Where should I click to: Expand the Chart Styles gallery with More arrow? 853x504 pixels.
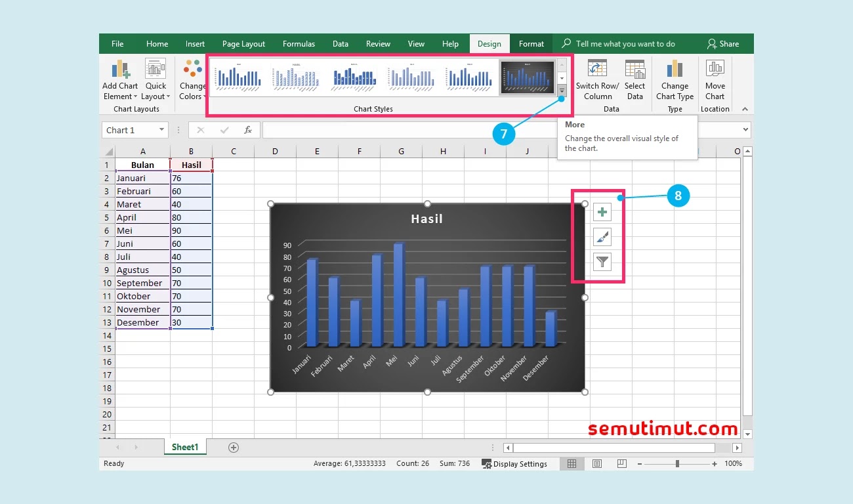point(561,91)
